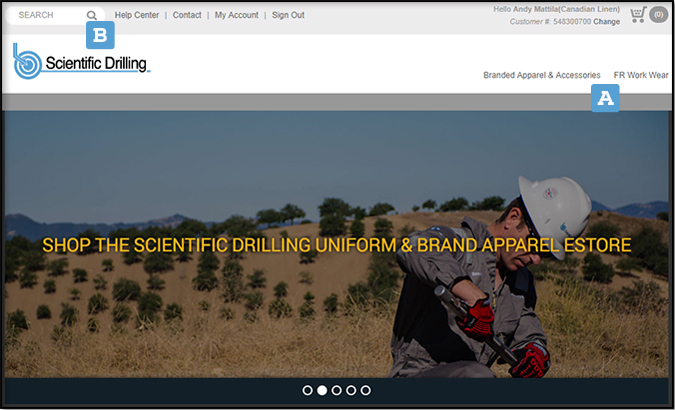
Task: Open the FR Work Wear menu
Action: click(641, 75)
